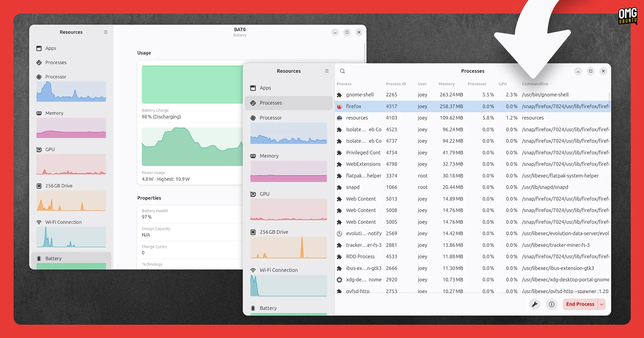Click the GPU icon in front sidebar
Screen dimensions: 644x338
pyautogui.click(x=253, y=194)
